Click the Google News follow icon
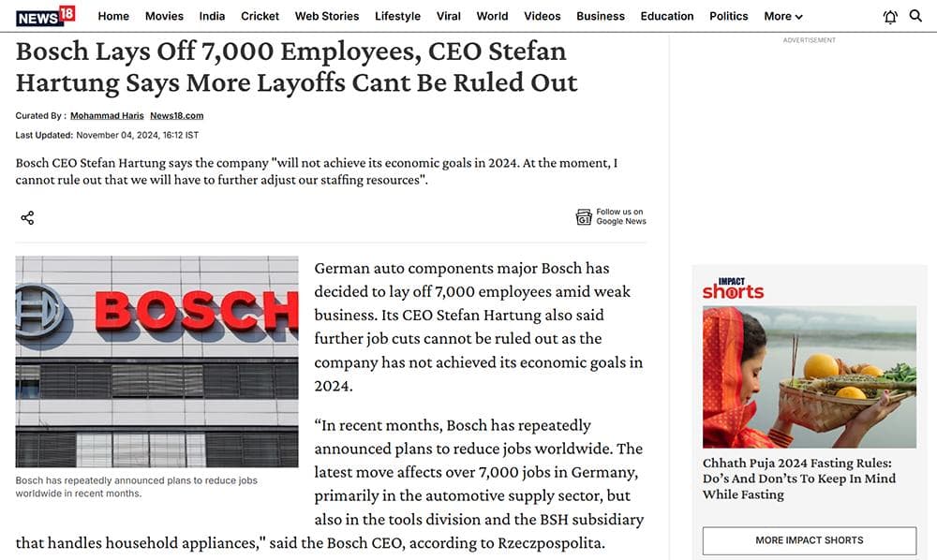The width and height of the screenshot is (937, 560). (x=584, y=217)
